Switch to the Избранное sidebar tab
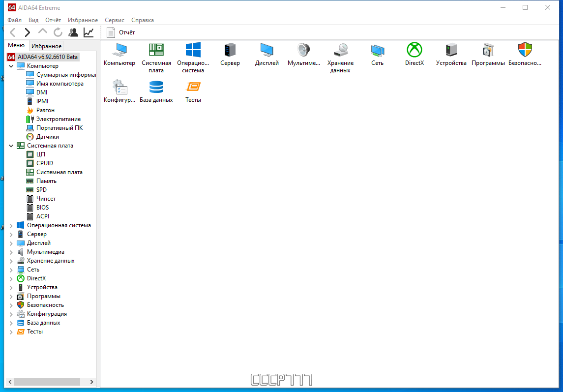The width and height of the screenshot is (563, 392). 46,46
